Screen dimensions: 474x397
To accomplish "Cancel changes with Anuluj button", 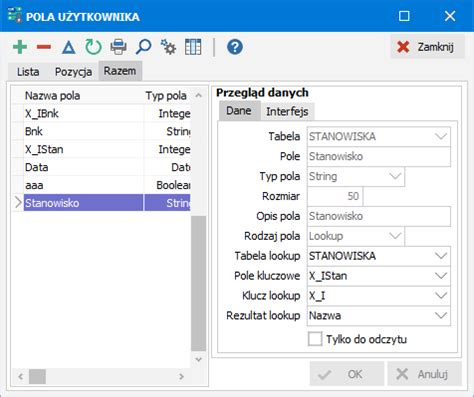I will (425, 374).
